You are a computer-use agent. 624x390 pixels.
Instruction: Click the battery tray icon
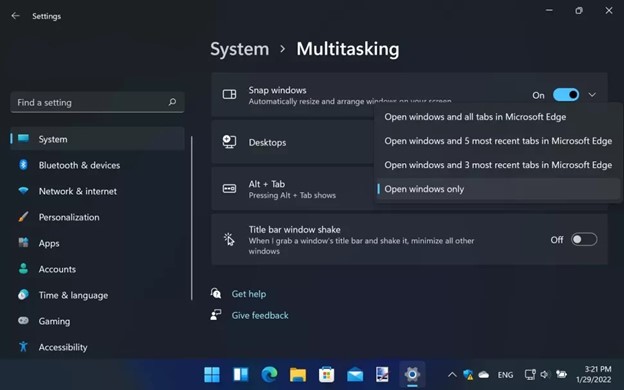(561, 374)
